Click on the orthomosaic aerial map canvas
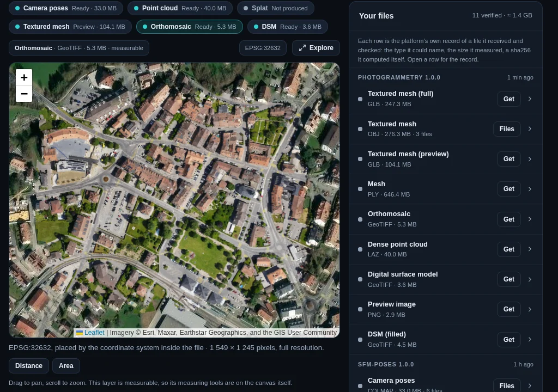 (174, 200)
